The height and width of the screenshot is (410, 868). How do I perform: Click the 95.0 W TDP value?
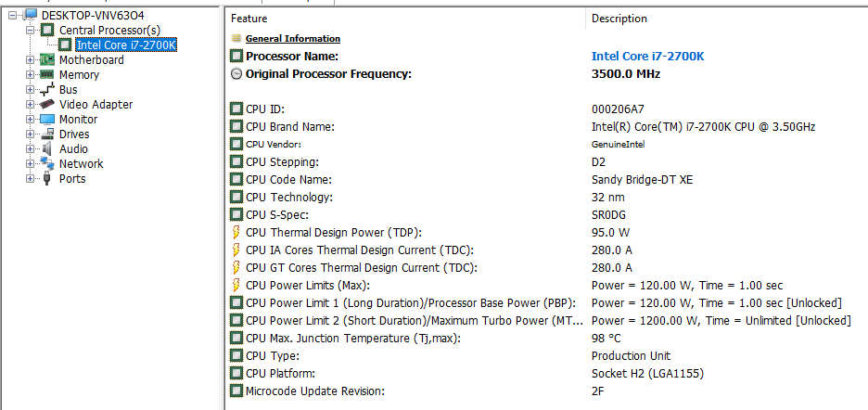coord(610,232)
